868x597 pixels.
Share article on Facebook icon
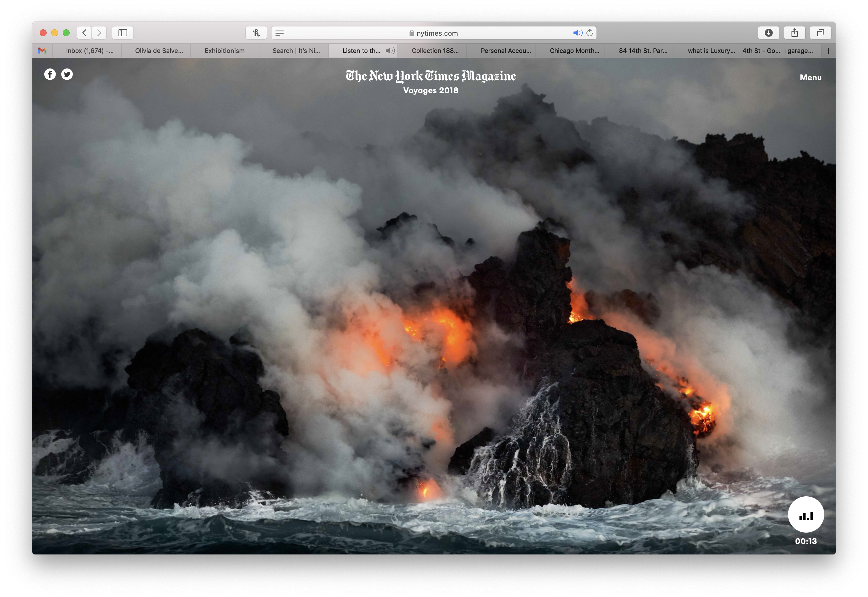50,74
